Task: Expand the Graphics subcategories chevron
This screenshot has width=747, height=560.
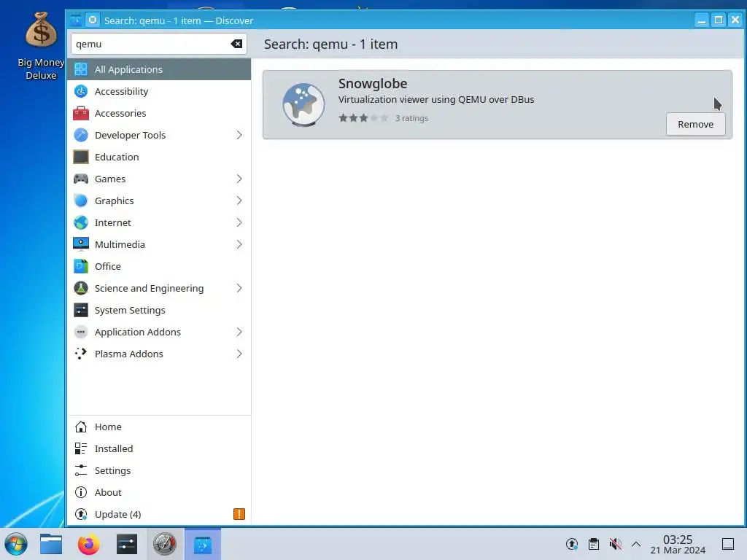Action: click(x=239, y=201)
